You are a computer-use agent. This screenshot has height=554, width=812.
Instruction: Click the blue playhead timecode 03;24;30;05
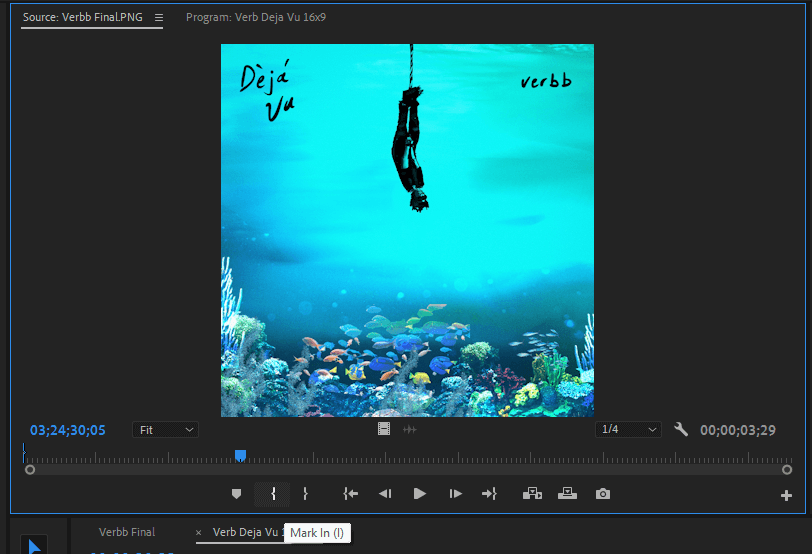68,430
